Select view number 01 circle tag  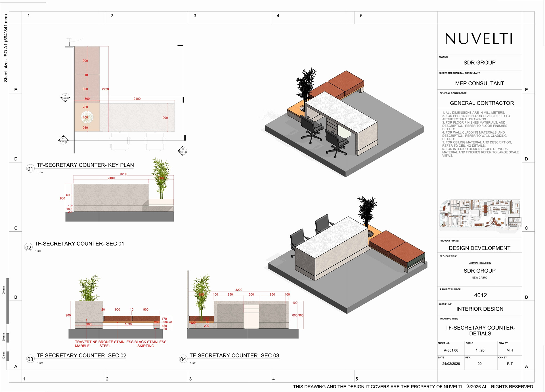click(x=30, y=169)
